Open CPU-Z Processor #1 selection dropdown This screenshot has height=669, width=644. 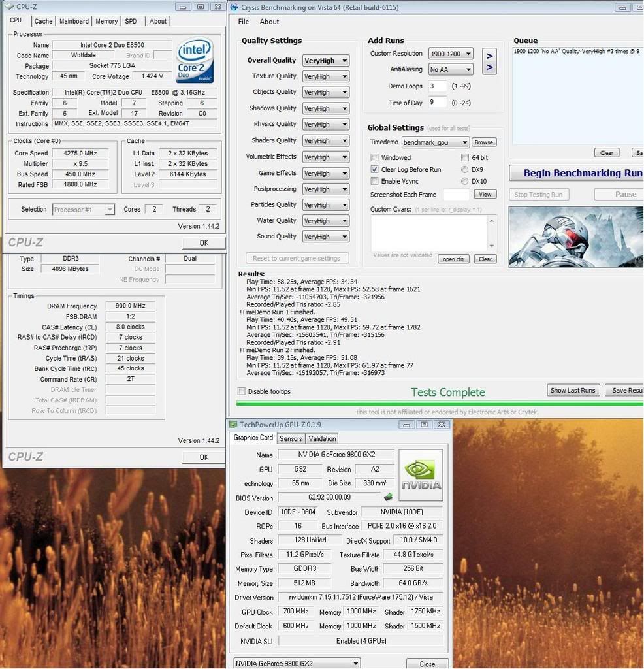pos(83,210)
